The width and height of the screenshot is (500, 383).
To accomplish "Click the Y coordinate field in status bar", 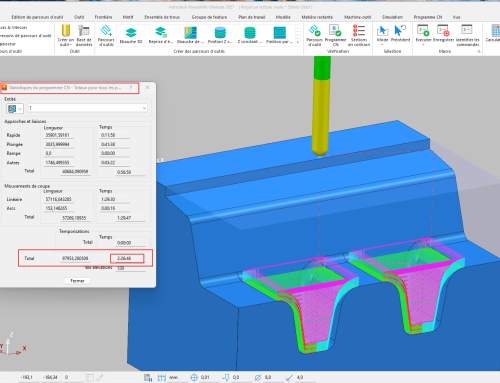I will coord(51,377).
